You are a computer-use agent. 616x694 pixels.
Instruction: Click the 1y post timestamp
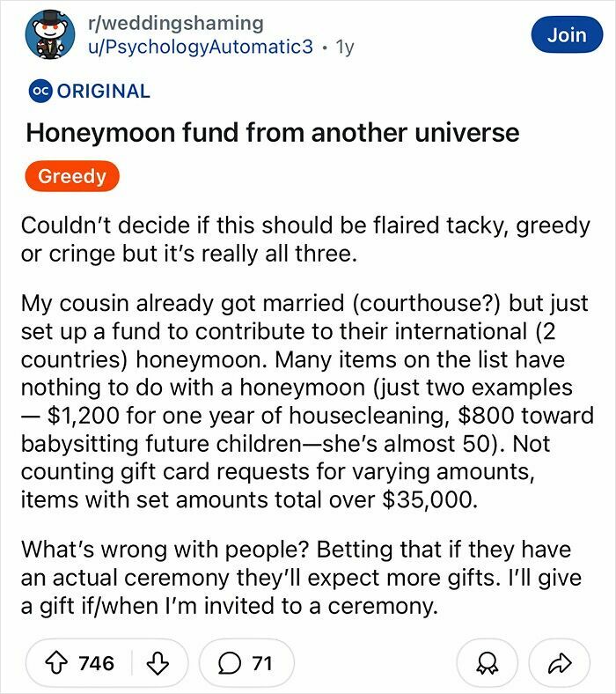click(345, 47)
